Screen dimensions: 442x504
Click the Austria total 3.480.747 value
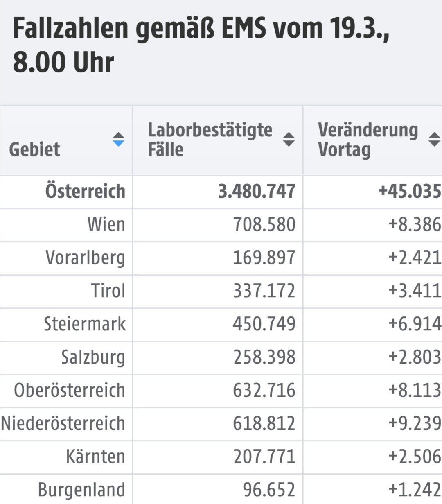(x=257, y=192)
